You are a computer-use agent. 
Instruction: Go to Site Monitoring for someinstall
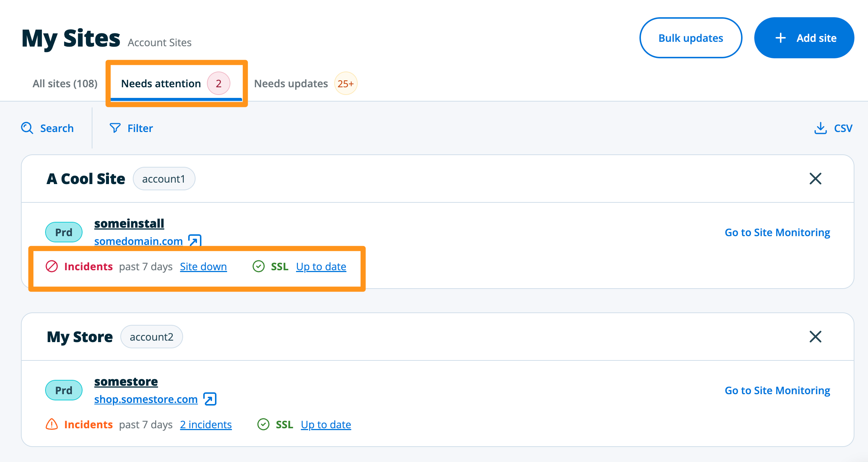click(777, 232)
